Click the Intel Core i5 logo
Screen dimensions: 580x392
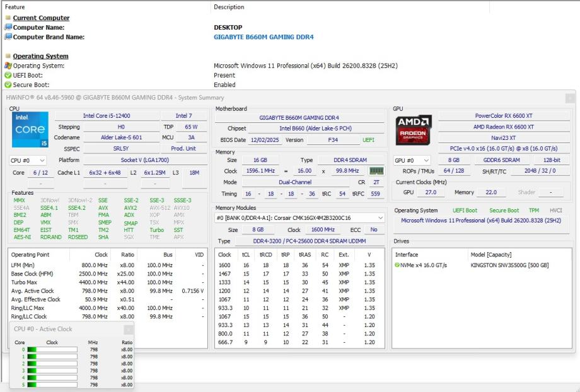(x=30, y=130)
